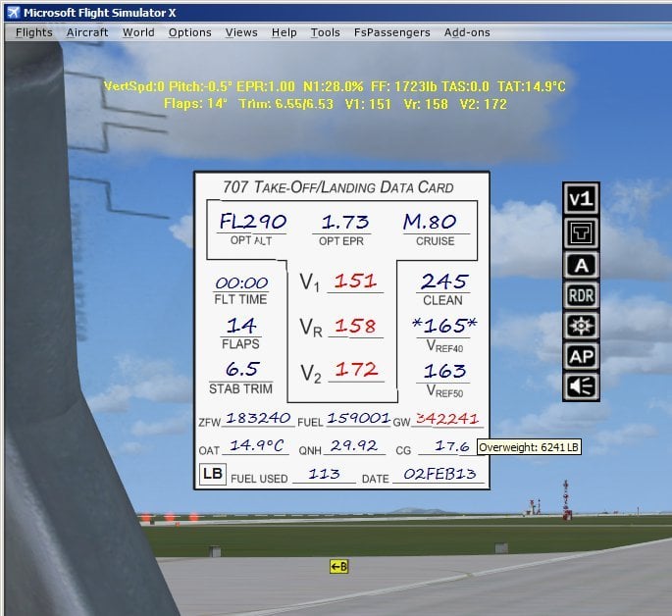672x616 pixels.
Task: Open the Tools menu
Action: tap(326, 32)
